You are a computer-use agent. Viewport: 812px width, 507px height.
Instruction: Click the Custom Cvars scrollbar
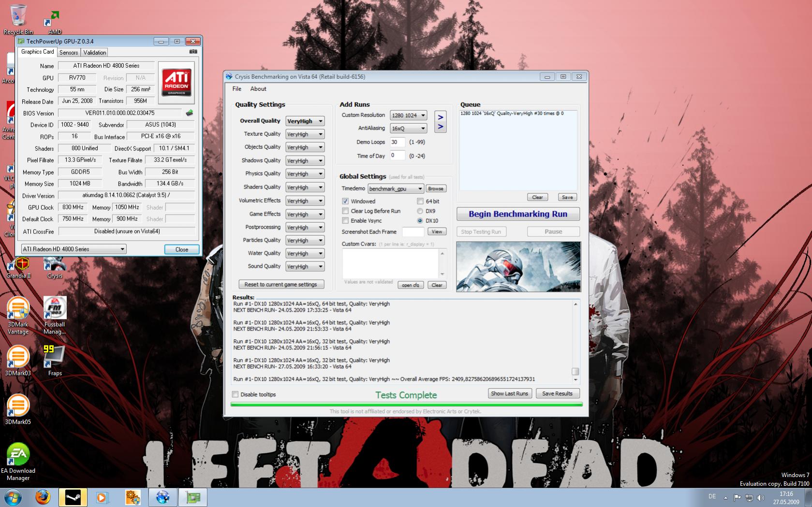coord(442,263)
